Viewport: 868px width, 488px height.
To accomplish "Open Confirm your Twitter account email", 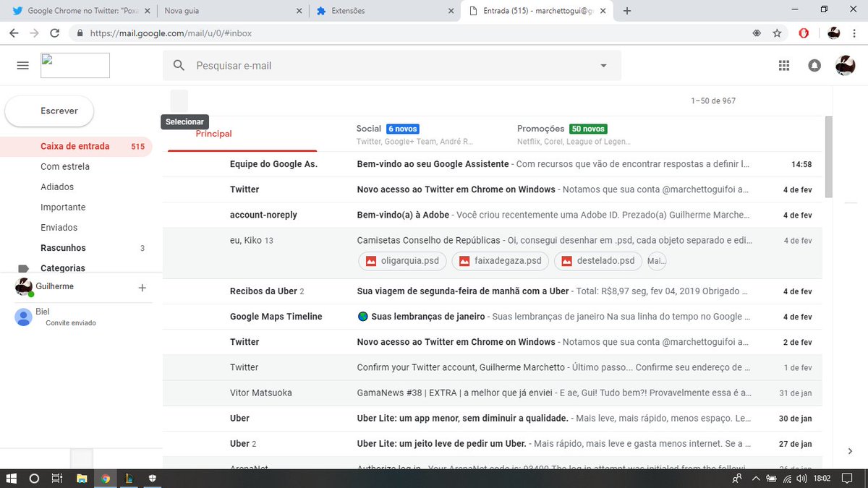I will (492, 367).
